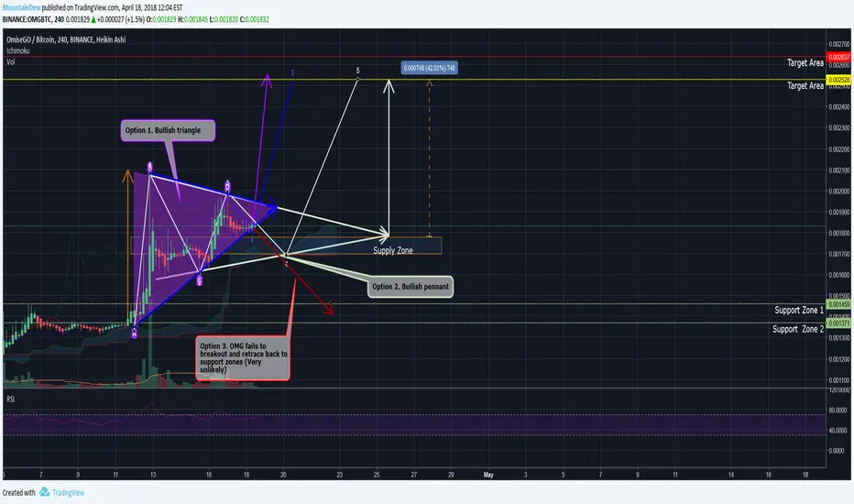Click the Target Area label under the yellow line
Screen dimensions: 854x504
click(805, 85)
